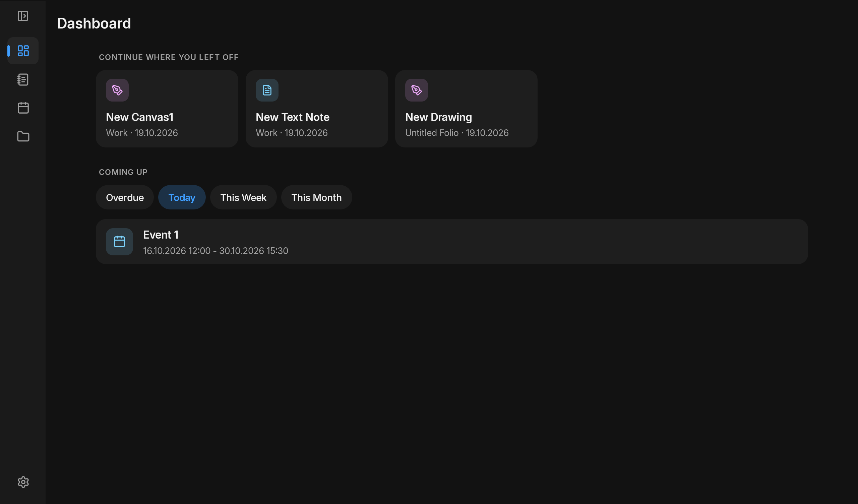Click the 'Continue where you left off' heading
The image size is (858, 504).
click(x=169, y=57)
